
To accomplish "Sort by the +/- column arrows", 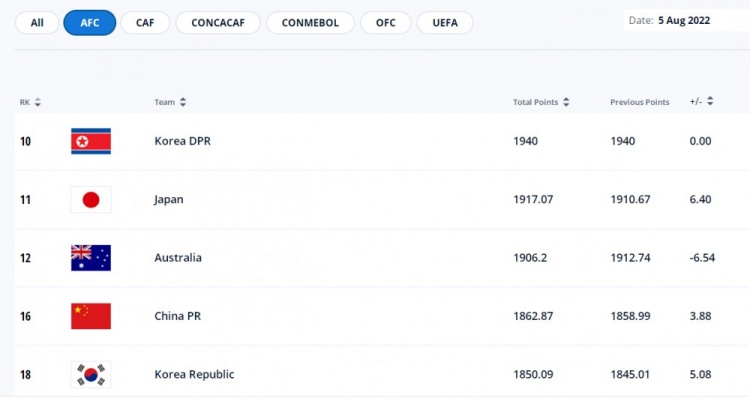I will click(x=710, y=102).
